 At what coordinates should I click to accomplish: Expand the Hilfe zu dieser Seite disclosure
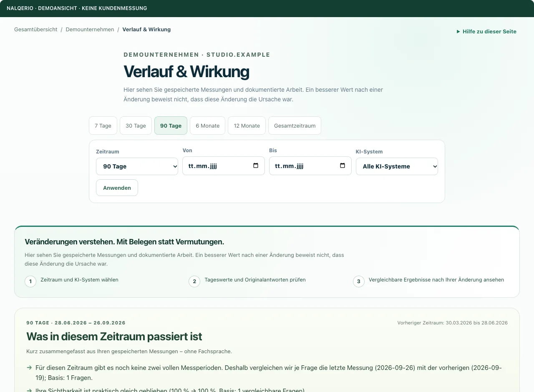pos(486,31)
